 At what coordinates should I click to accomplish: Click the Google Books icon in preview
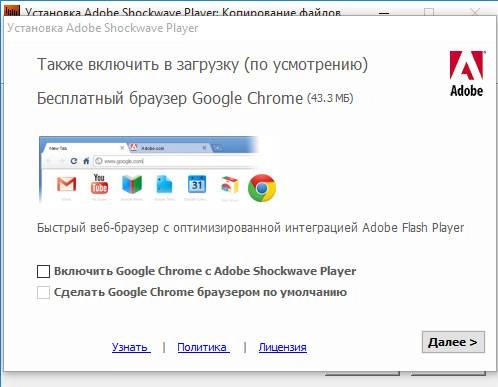[x=132, y=184]
